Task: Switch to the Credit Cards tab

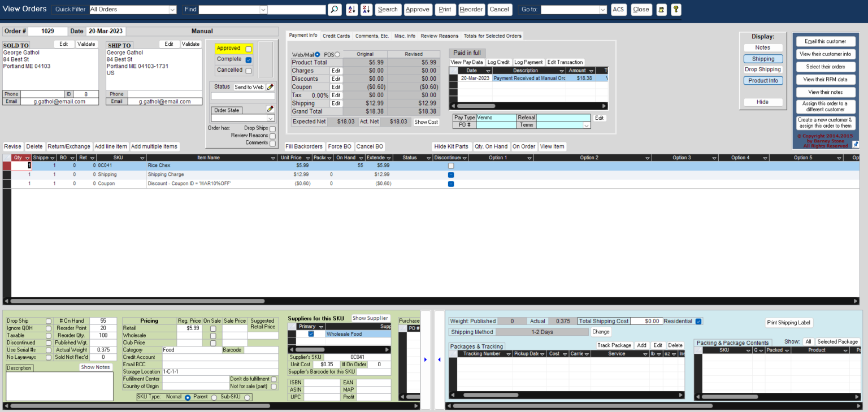Action: pos(336,35)
